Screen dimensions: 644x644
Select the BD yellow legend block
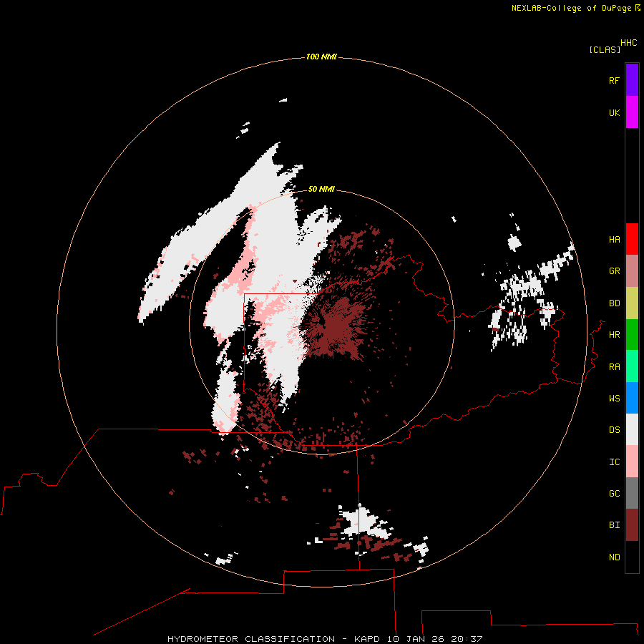click(632, 303)
